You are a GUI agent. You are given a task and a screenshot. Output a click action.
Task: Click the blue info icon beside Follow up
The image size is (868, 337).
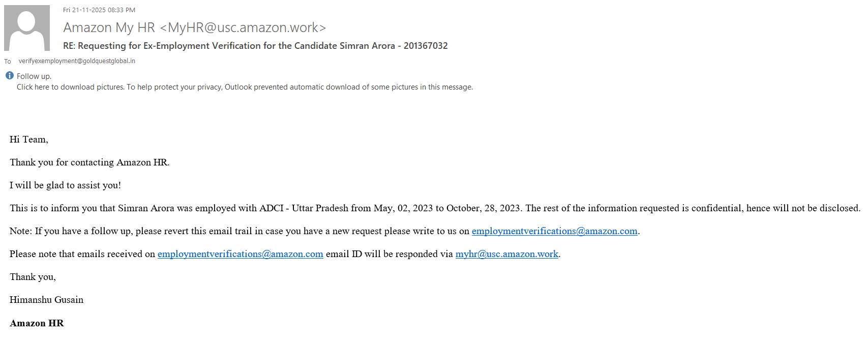[10, 76]
